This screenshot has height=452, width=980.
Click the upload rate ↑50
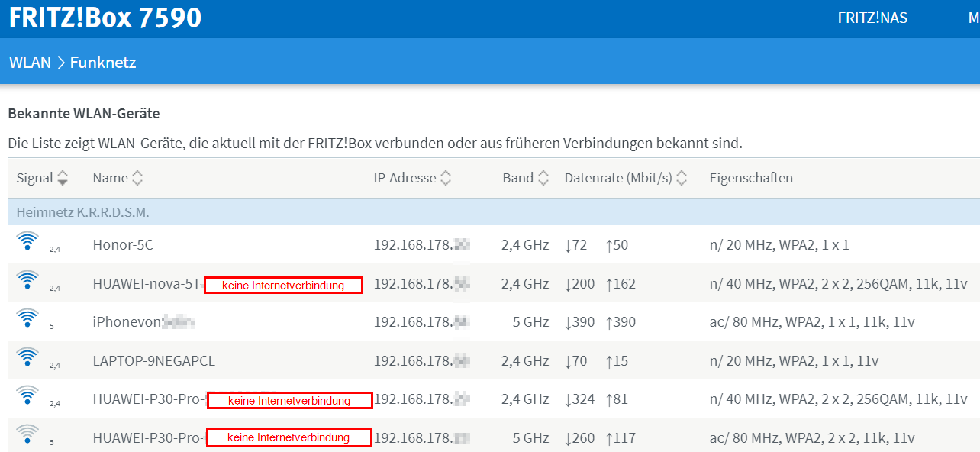tap(617, 245)
